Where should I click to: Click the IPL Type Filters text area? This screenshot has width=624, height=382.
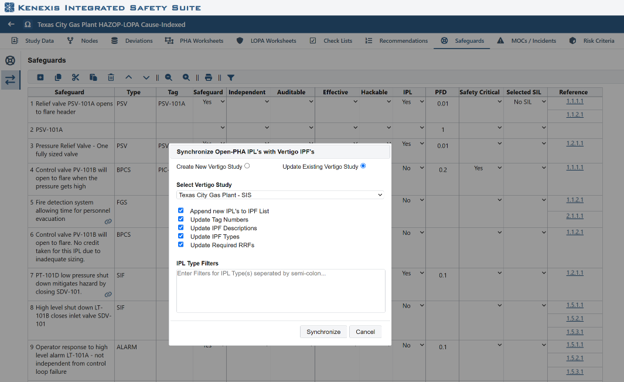tap(281, 291)
